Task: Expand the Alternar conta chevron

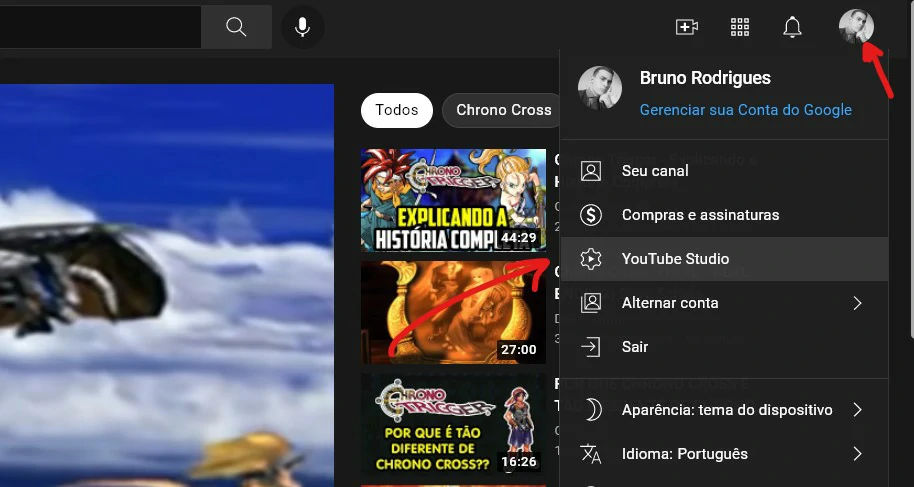Action: [x=857, y=303]
